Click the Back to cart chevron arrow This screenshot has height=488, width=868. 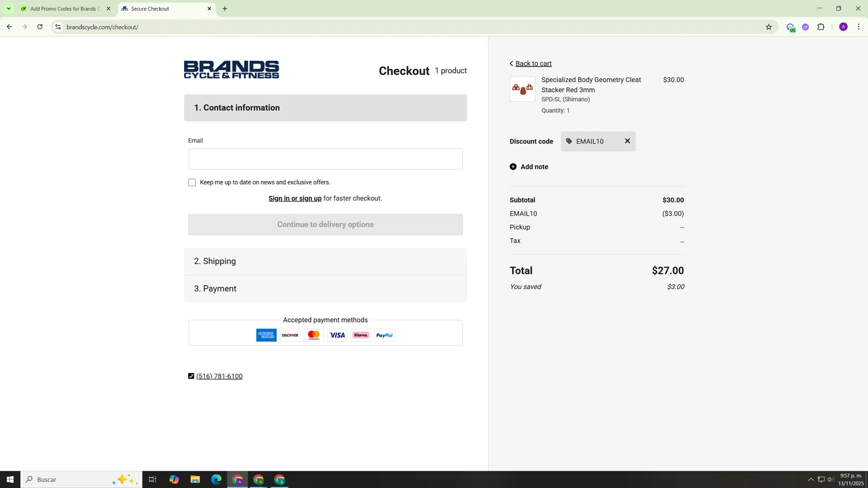[511, 64]
